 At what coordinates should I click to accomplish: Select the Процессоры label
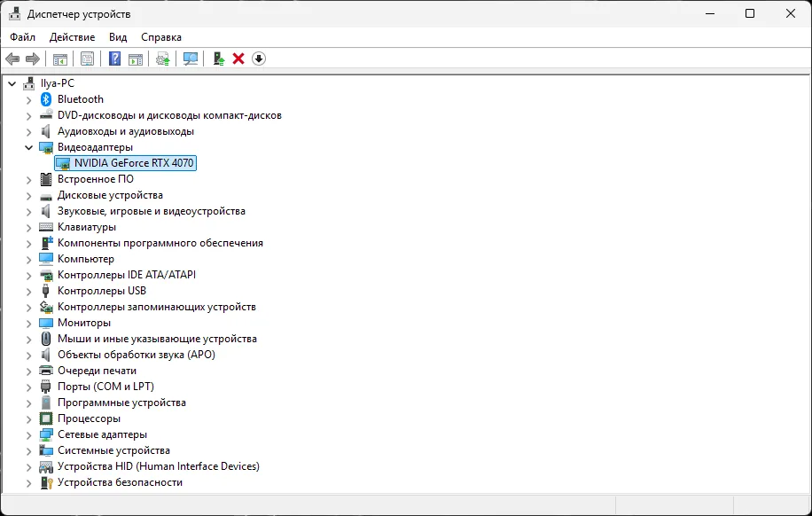[x=89, y=418]
